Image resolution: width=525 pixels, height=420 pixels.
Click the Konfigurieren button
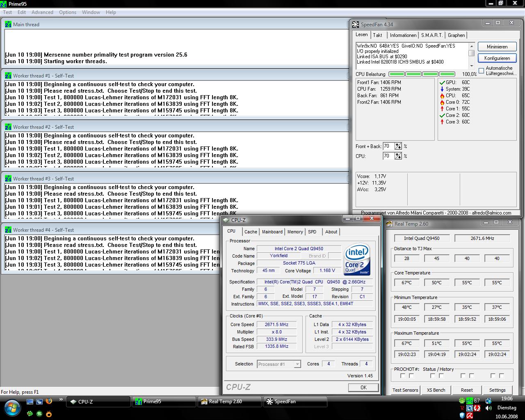(497, 58)
